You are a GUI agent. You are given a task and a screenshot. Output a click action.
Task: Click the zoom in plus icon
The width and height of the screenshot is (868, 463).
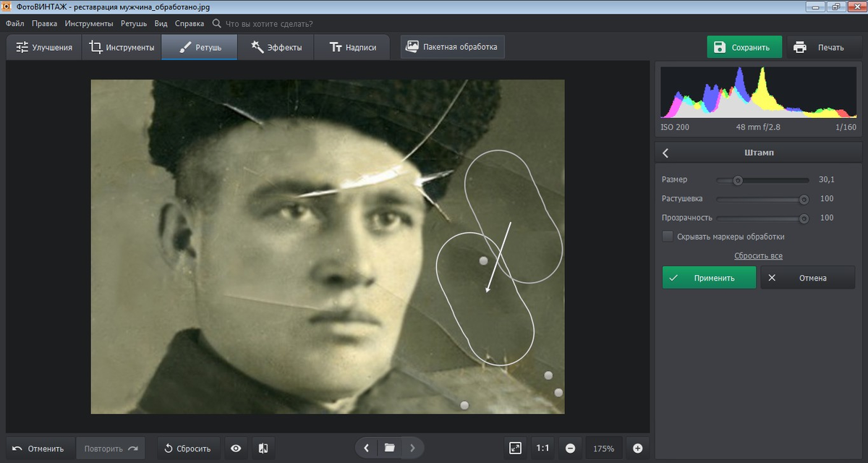(637, 449)
